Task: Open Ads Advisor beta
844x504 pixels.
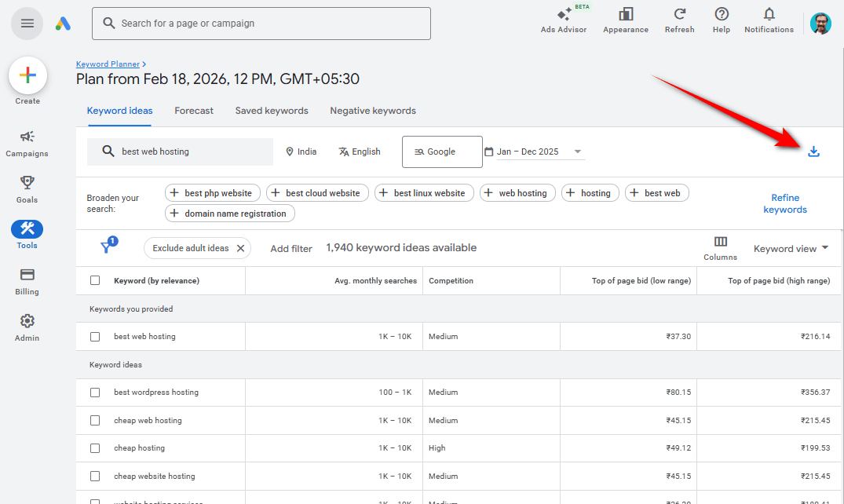Action: pyautogui.click(x=564, y=20)
